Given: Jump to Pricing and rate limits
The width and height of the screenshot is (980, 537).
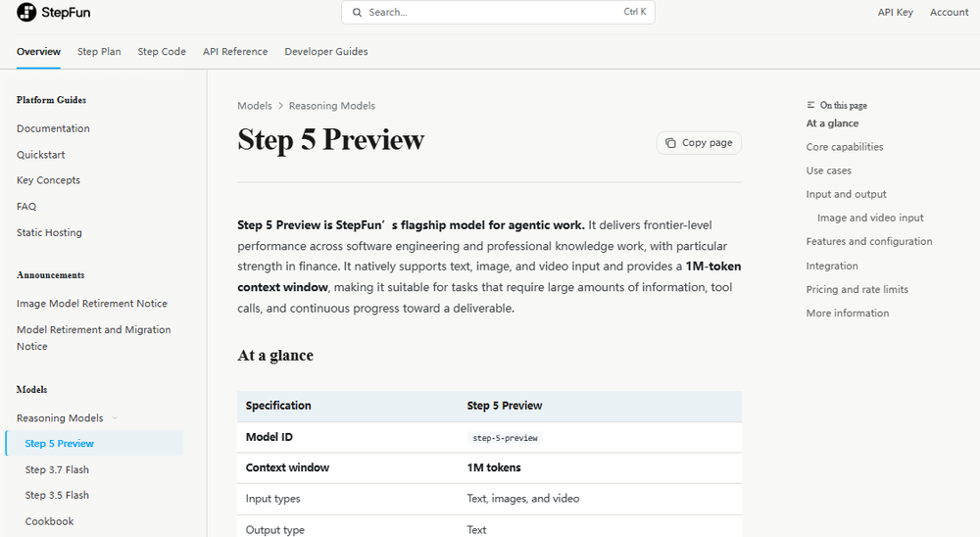Looking at the screenshot, I should point(857,289).
